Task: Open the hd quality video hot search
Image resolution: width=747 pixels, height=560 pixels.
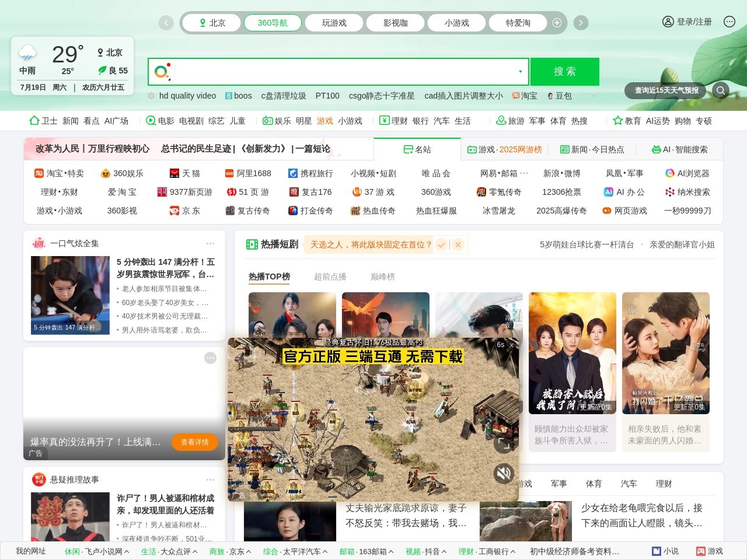Action: pos(187,96)
